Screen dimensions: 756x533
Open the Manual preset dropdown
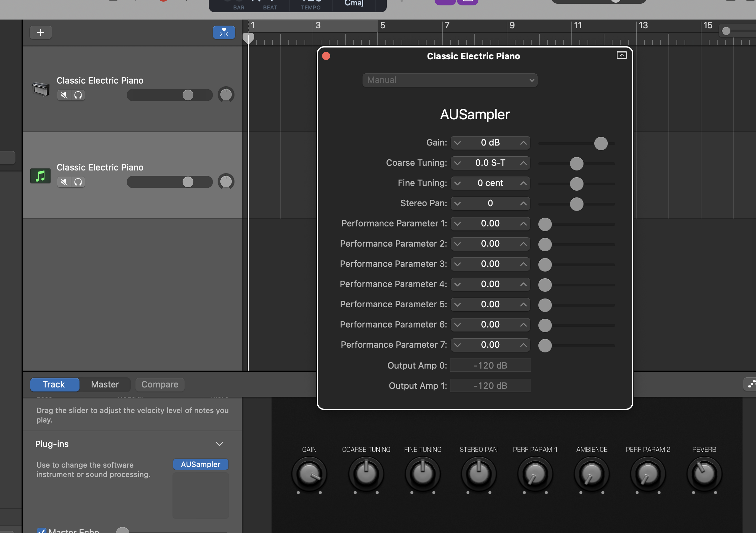point(450,80)
